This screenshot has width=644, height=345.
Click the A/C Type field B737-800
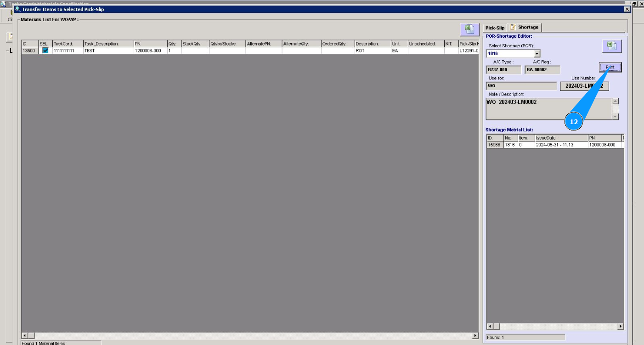coord(503,70)
